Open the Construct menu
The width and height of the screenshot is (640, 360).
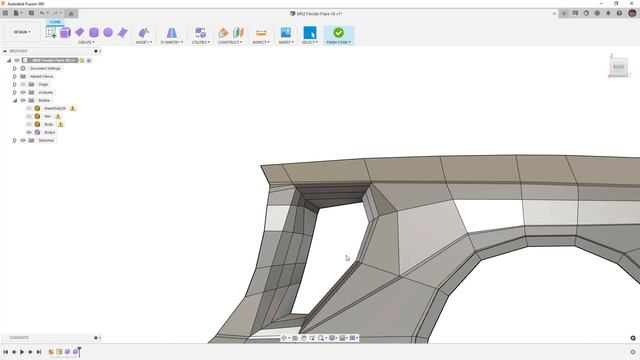[x=230, y=42]
